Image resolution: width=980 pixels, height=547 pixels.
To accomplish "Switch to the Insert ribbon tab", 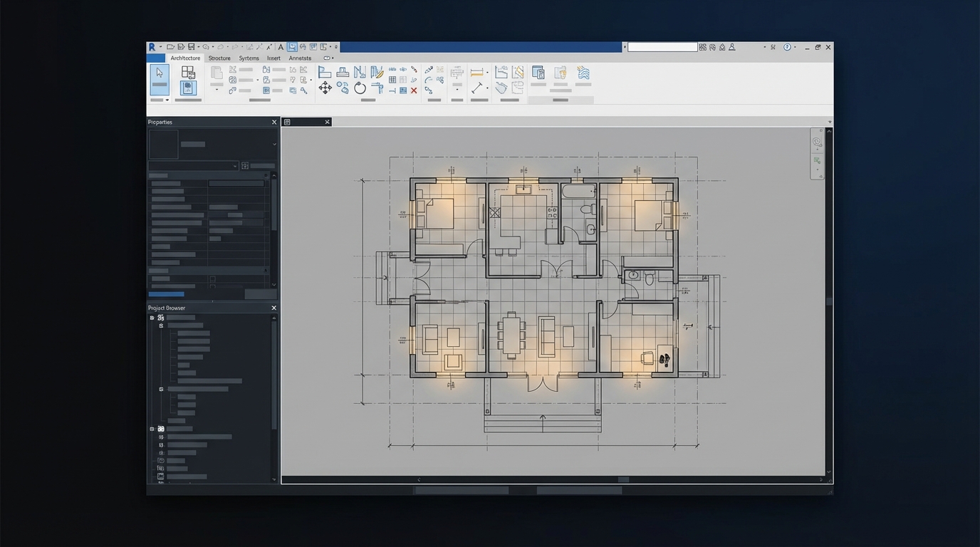I will pyautogui.click(x=273, y=58).
